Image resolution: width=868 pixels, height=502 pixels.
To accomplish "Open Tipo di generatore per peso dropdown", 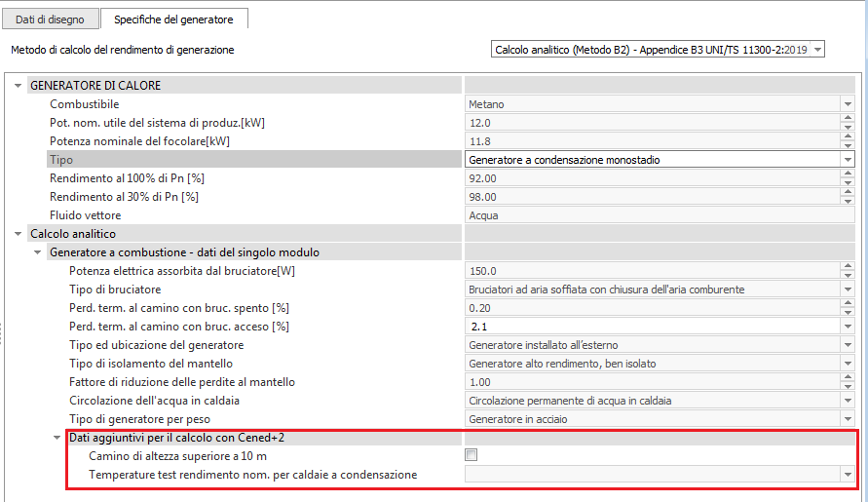I will pos(846,419).
